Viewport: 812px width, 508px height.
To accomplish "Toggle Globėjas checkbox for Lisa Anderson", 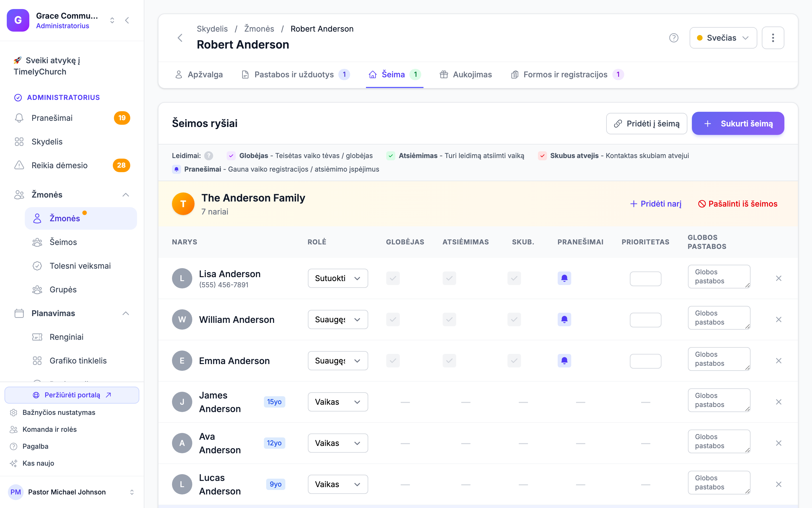I will pos(393,278).
